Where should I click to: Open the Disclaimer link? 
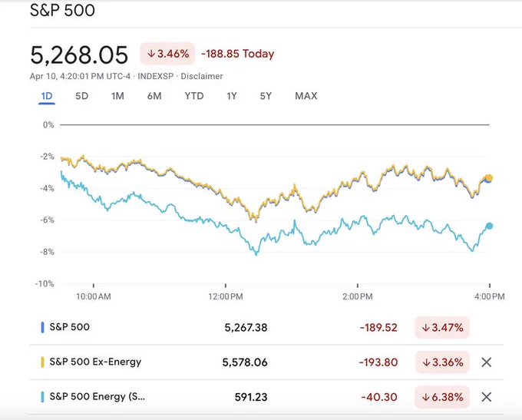[202, 76]
